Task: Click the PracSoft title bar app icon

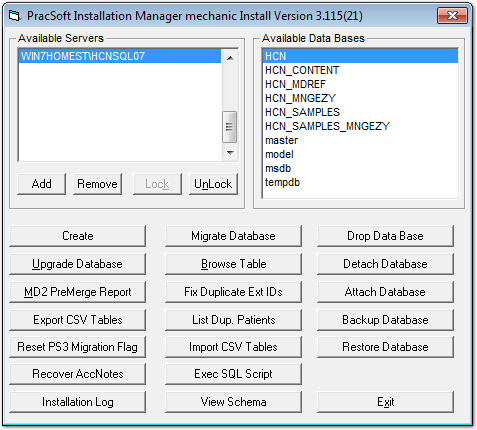Action: (x=15, y=16)
